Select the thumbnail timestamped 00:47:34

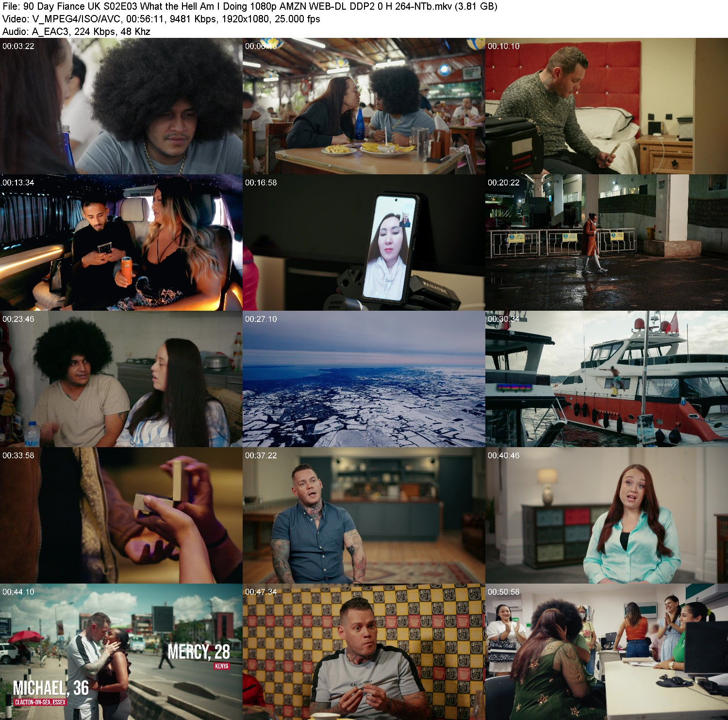pyautogui.click(x=364, y=652)
